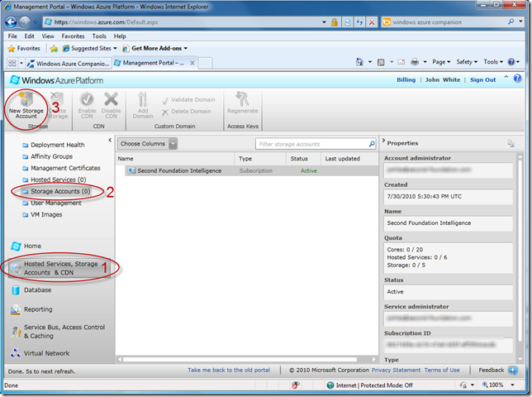The image size is (532, 397).
Task: Open the Terms of Use link
Action: pyautogui.click(x=442, y=371)
